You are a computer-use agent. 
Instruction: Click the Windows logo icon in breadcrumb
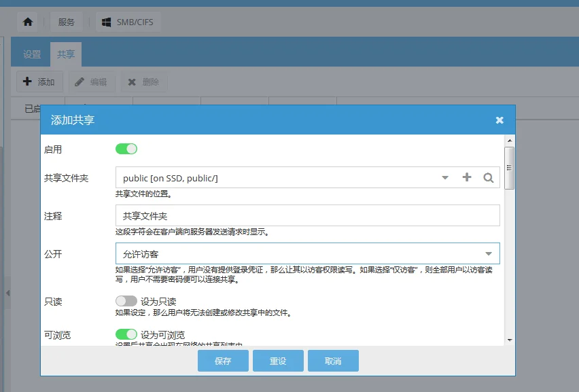106,22
